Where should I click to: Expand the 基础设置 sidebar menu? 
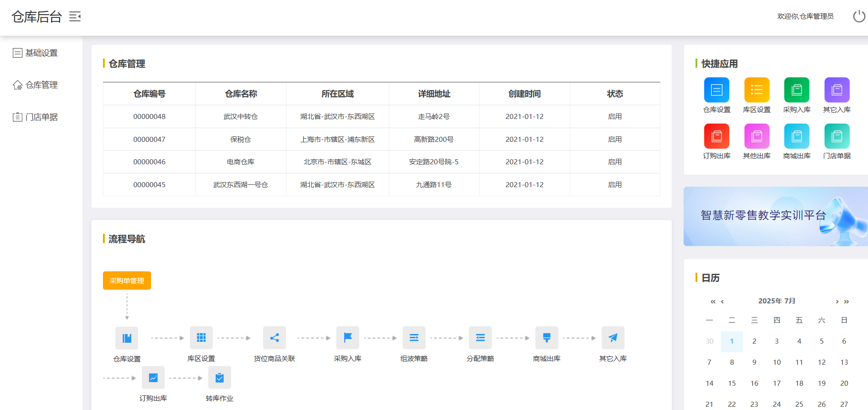tap(41, 53)
